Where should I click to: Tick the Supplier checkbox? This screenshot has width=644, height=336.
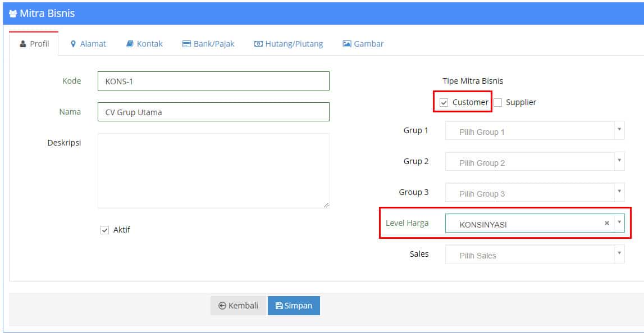coord(498,102)
